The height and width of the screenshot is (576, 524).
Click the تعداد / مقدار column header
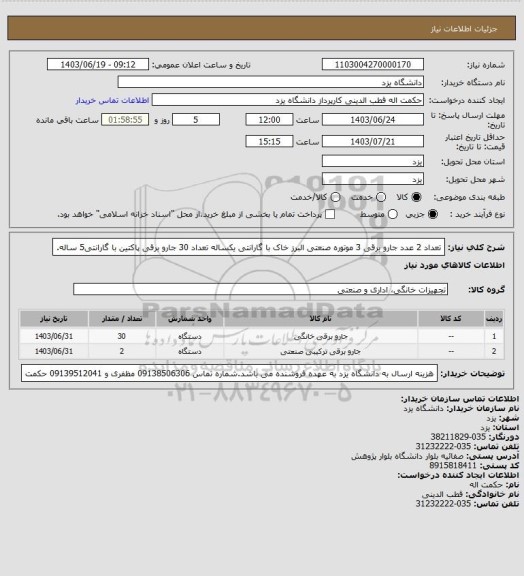122,318
